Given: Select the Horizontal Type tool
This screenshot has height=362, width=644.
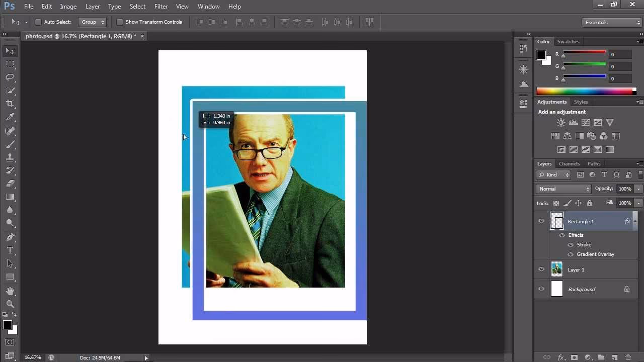Looking at the screenshot, I should [10, 250].
